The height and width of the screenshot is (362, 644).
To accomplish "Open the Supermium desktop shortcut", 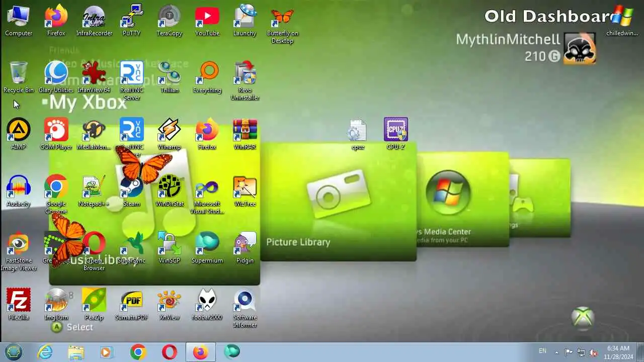I will point(207,248).
